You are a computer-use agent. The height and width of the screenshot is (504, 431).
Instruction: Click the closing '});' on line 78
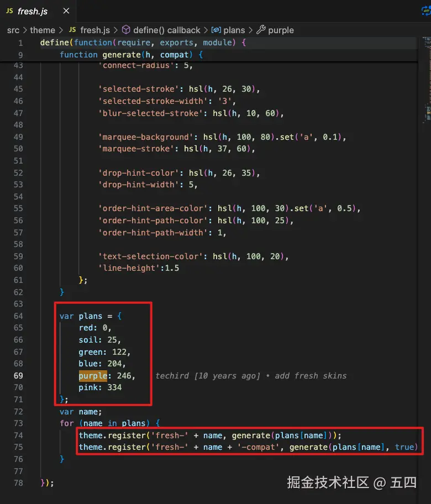[x=48, y=483]
